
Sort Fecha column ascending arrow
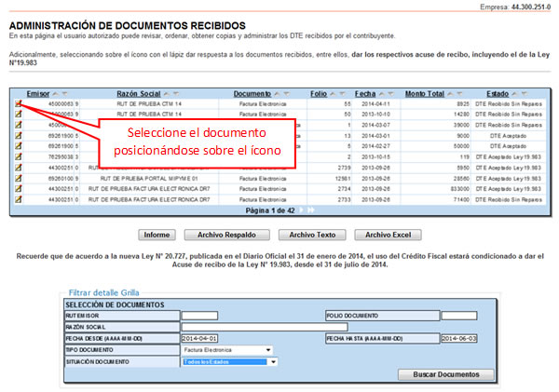point(382,94)
